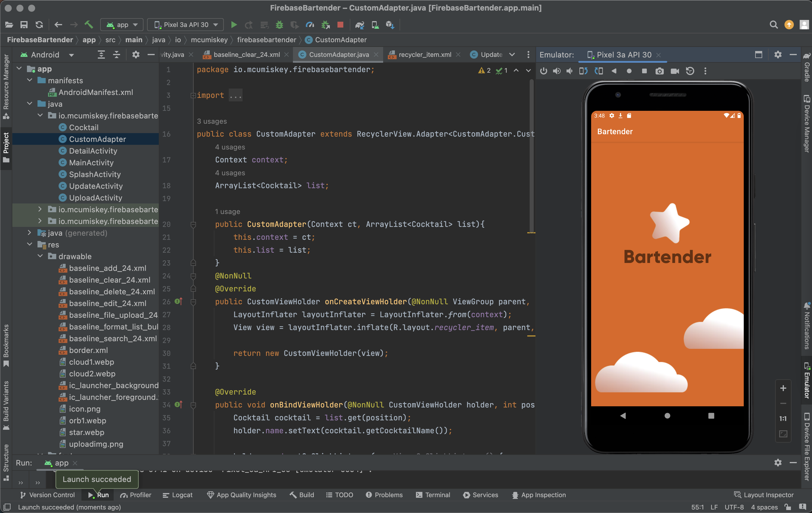This screenshot has height=513, width=812.
Task: Debug the app using the bug icon
Action: point(279,25)
